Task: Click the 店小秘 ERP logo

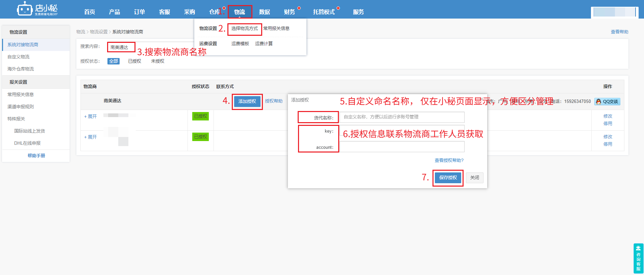Action: 37,9
